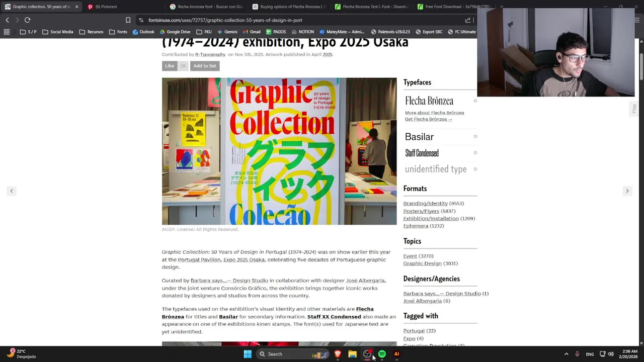Click the circle icon beside Staff Condensed
Screen dimensions: 644x362
click(475, 153)
